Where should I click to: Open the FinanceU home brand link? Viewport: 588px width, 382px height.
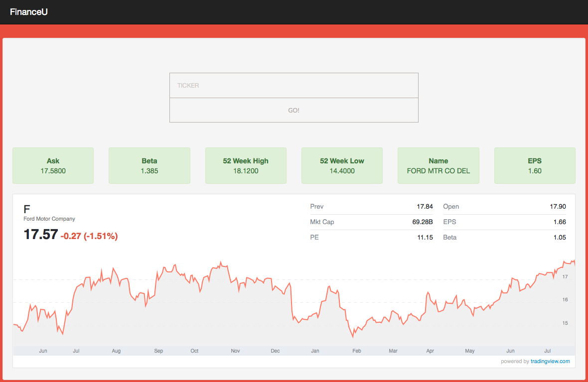click(x=28, y=12)
